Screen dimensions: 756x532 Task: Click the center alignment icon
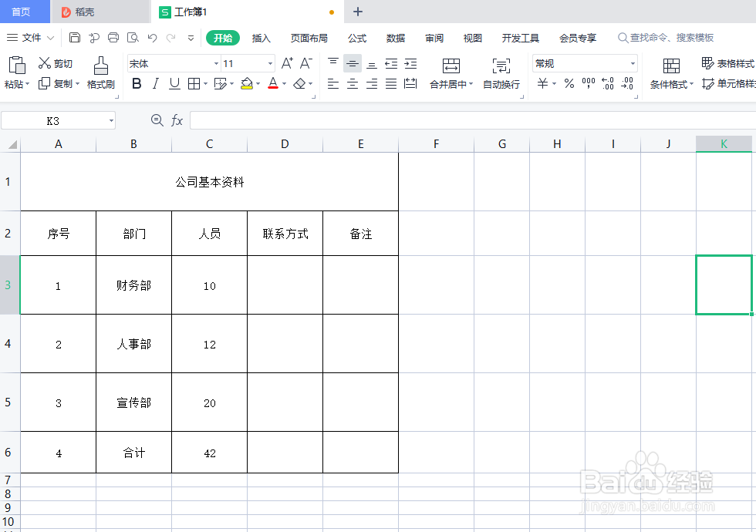tap(352, 83)
